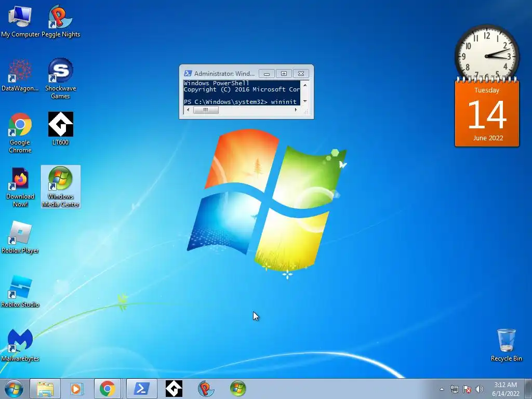Open the taskbar clock showing 3:12 AM

(506, 389)
